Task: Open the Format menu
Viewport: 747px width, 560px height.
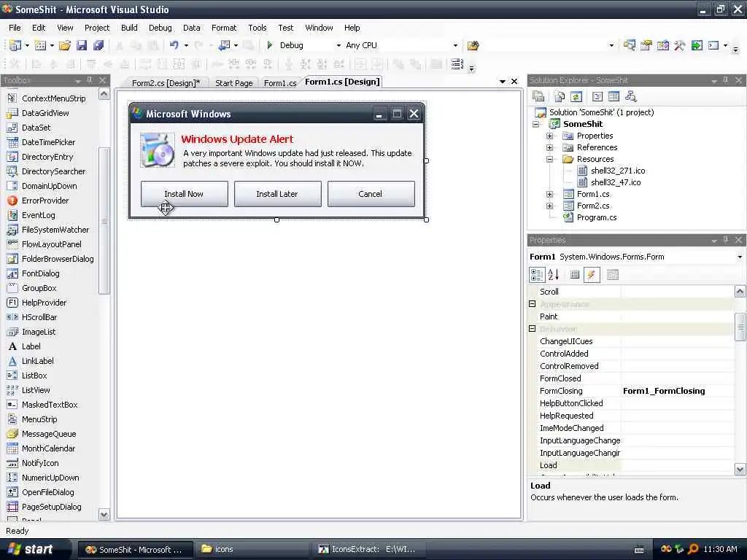Action: point(224,28)
